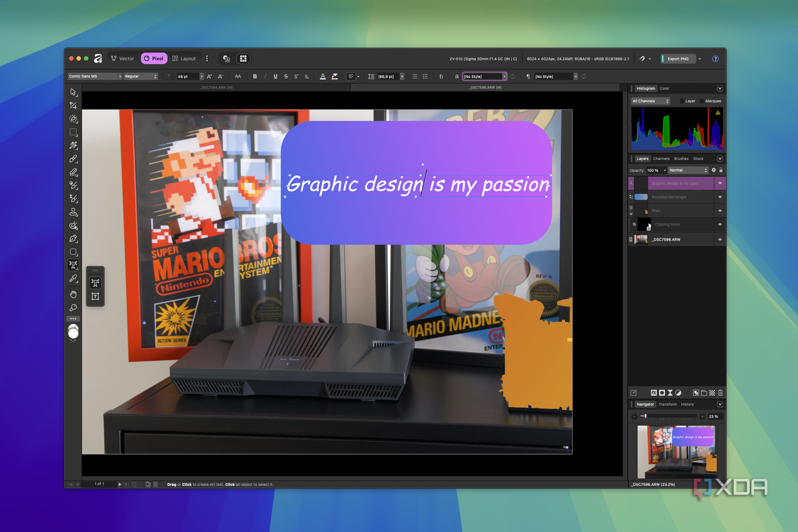Open the All Channels histogram dropdown
This screenshot has width=798, height=532.
650,101
